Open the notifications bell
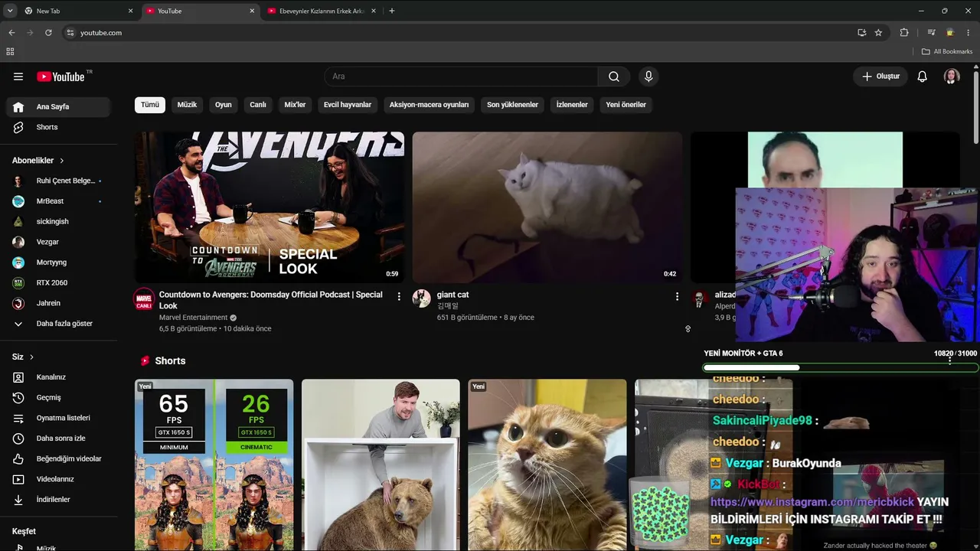Viewport: 980px width, 551px height. pyautogui.click(x=923, y=77)
